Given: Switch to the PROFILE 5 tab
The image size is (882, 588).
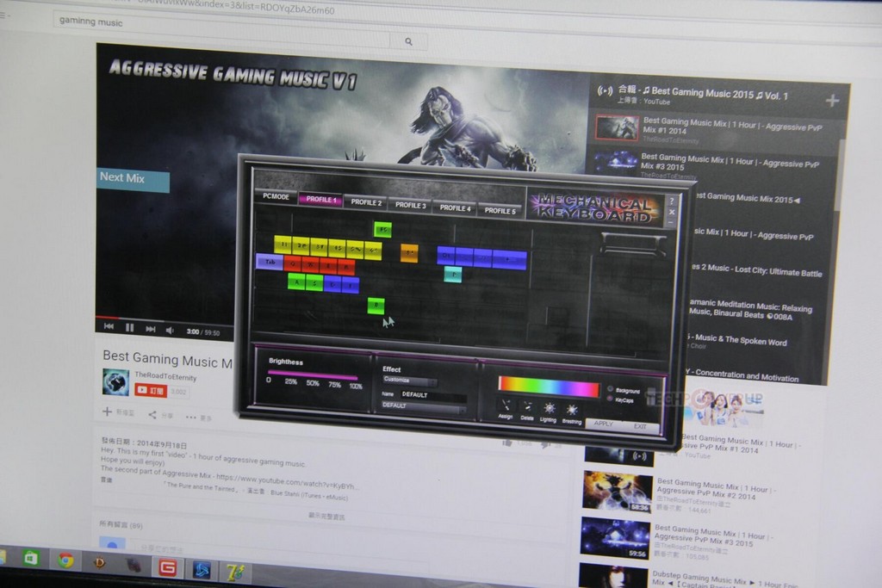Looking at the screenshot, I should [x=500, y=211].
